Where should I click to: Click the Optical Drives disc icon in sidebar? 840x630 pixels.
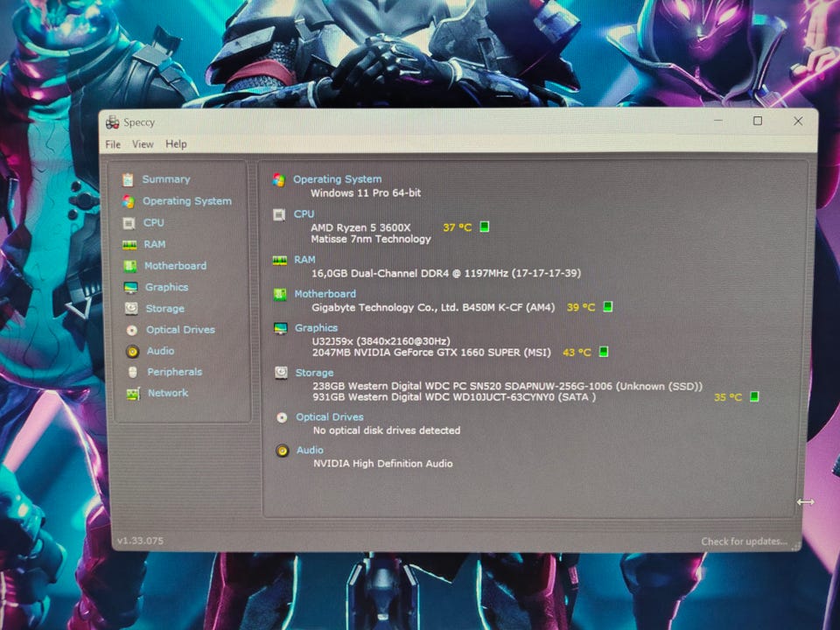click(x=132, y=330)
